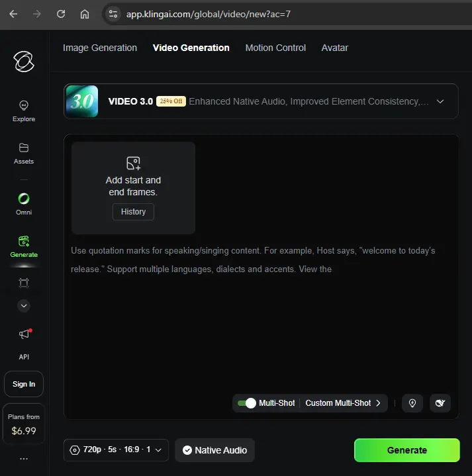Click the Kling AI logo
Screen dimensions: 472x476
[24, 62]
